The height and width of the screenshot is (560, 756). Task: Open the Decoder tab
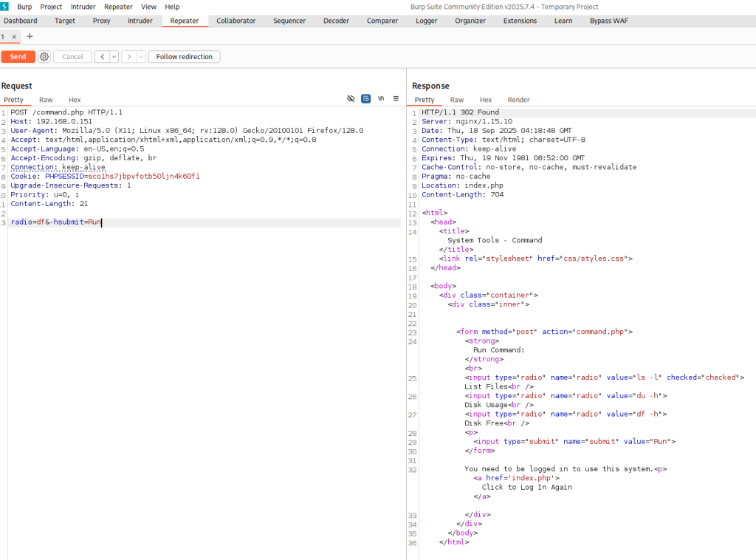pos(336,21)
